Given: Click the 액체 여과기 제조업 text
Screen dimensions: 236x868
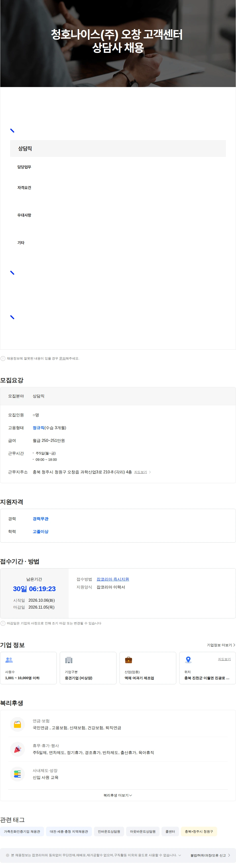Looking at the screenshot, I should [x=139, y=678].
